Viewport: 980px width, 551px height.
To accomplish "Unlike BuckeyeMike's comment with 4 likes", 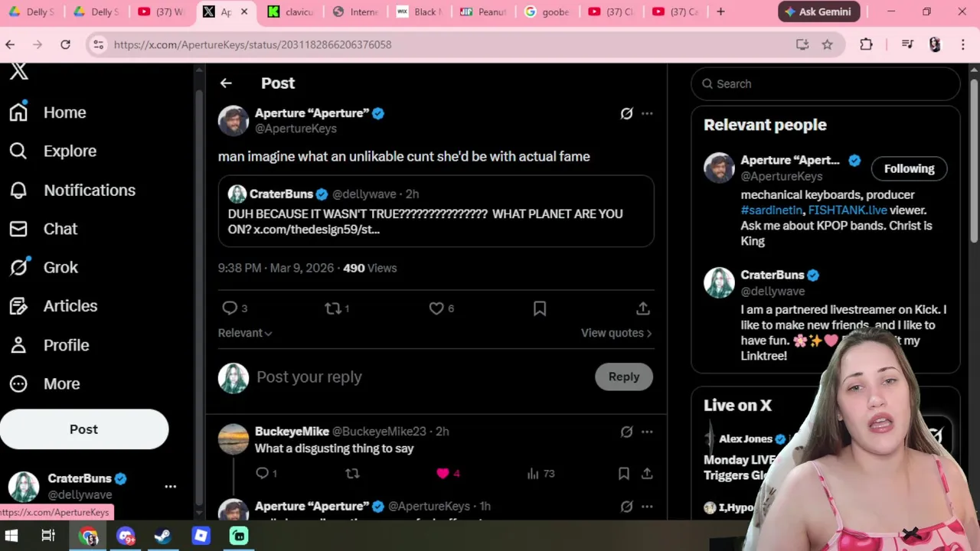I will click(x=447, y=474).
